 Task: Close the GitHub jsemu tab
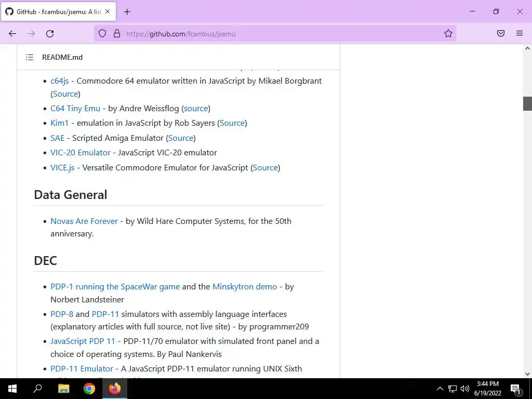(108, 11)
